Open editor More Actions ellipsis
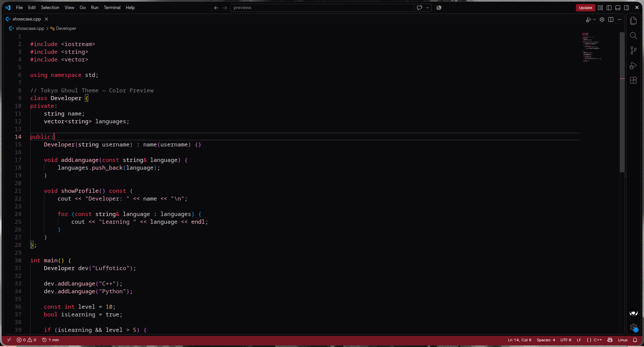Image resolution: width=644 pixels, height=347 pixels. tap(619, 19)
